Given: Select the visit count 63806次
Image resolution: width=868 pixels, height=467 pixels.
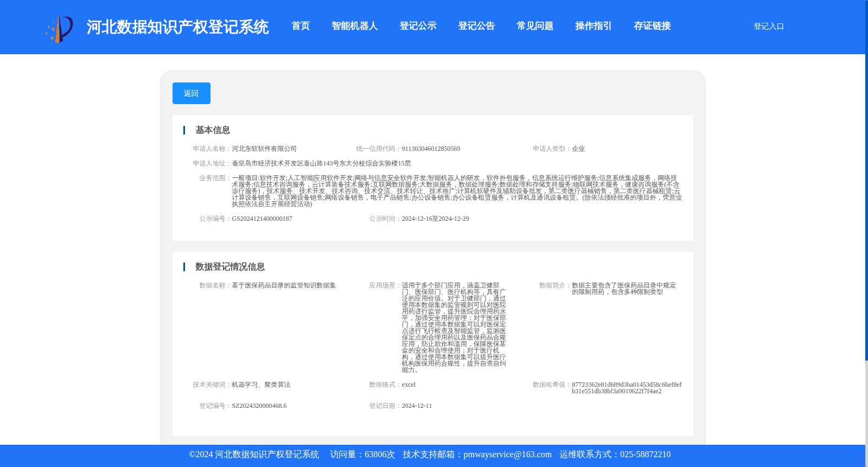Looking at the screenshot, I should tap(380, 455).
